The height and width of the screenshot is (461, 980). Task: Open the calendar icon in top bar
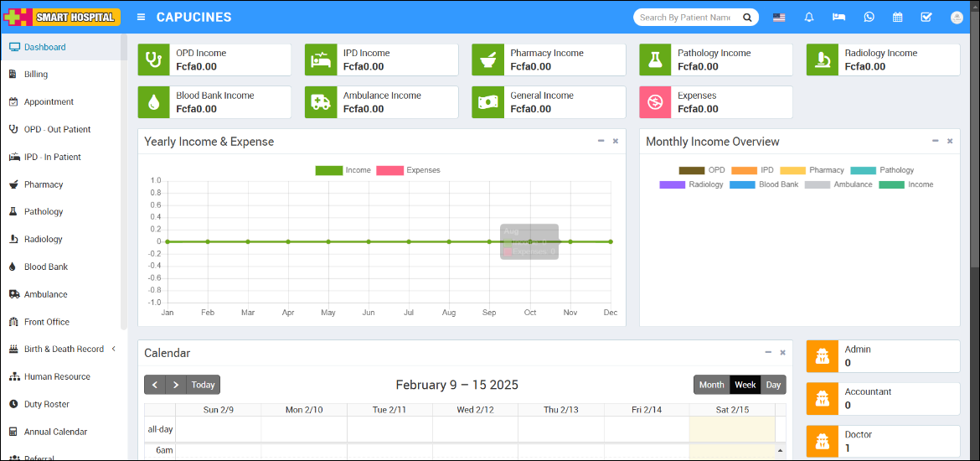[897, 17]
